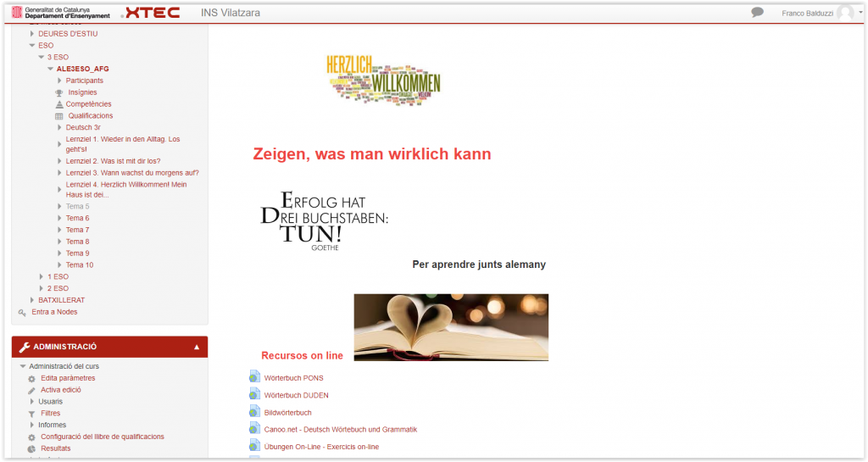The width and height of the screenshot is (868, 462).
Task: Open the Wörterbuch DUDEN link
Action: [296, 395]
